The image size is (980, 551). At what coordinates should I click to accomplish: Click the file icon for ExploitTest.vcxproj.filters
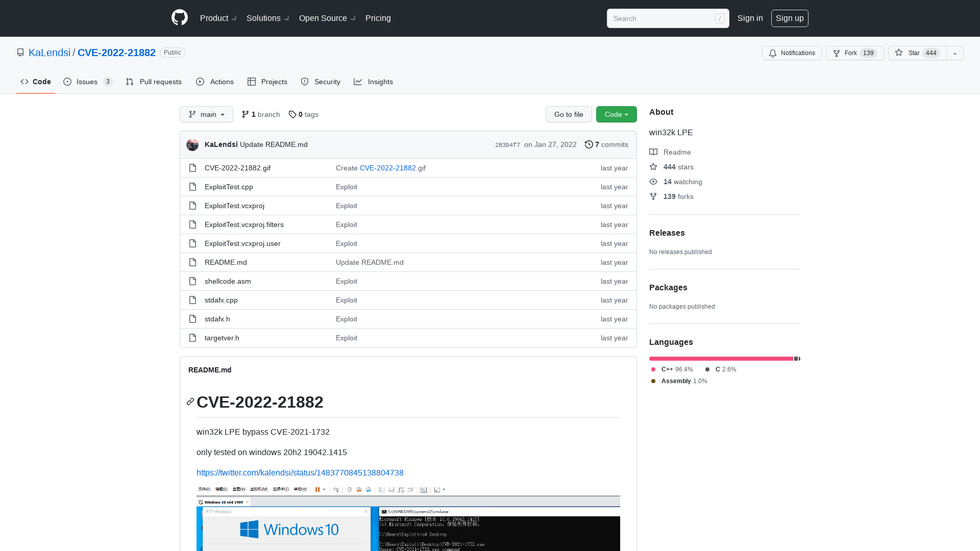[192, 224]
